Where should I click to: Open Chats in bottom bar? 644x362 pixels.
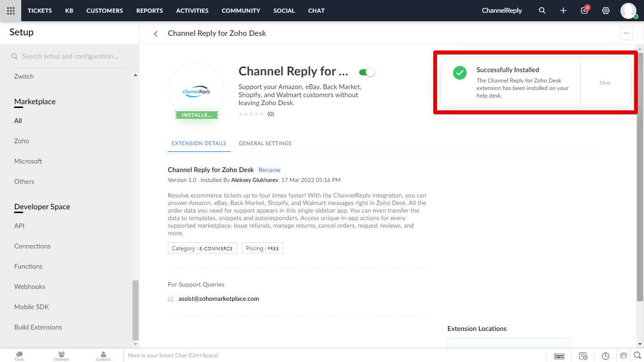pyautogui.click(x=19, y=356)
